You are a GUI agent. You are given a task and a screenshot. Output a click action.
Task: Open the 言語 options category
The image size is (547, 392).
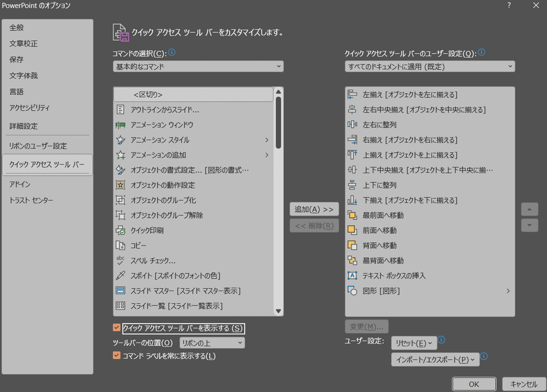coord(47,92)
